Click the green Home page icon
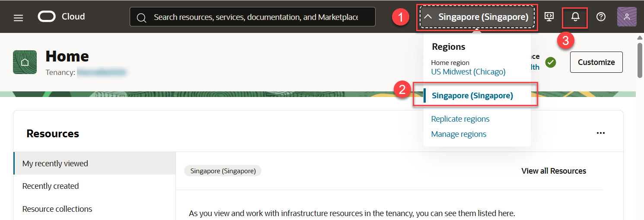This screenshot has width=644, height=220. [25, 62]
